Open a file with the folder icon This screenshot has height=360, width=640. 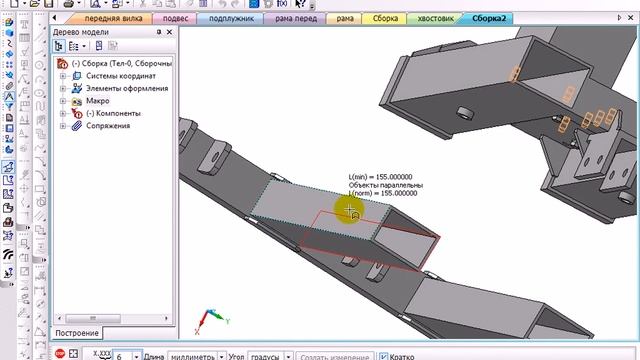[35, 4]
